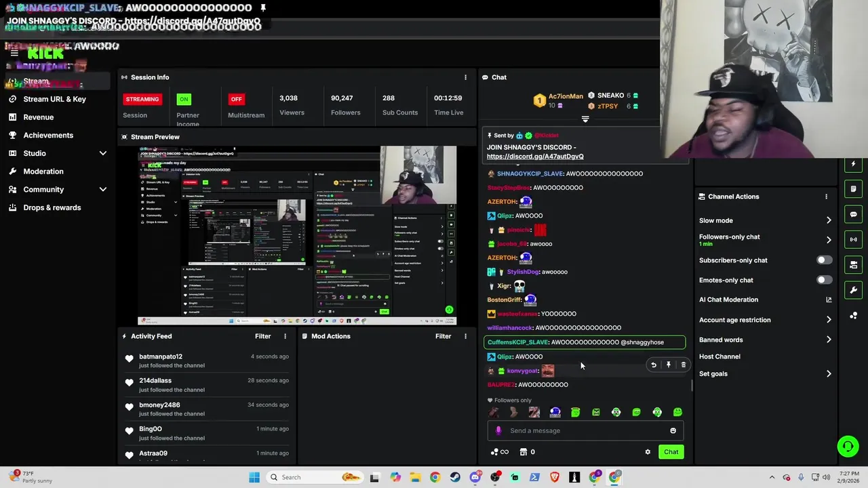Open Stream URL & Key in sidebar
The width and height of the screenshot is (868, 488).
[x=54, y=99]
